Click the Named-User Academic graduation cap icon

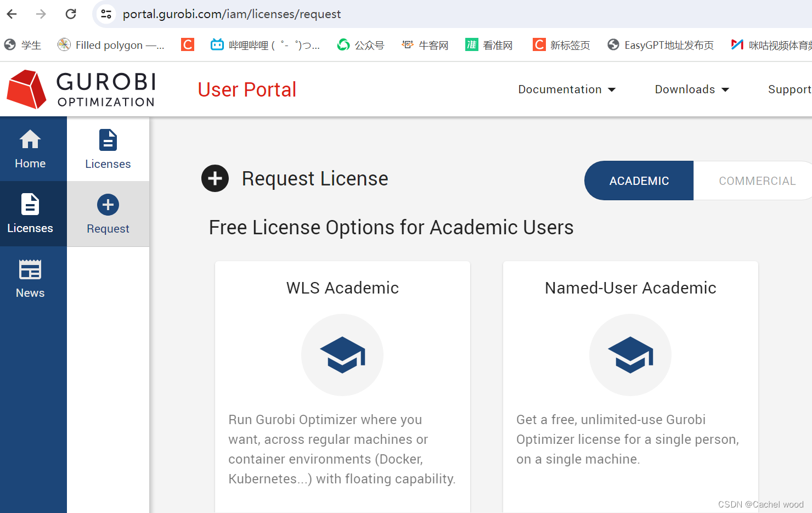point(630,355)
